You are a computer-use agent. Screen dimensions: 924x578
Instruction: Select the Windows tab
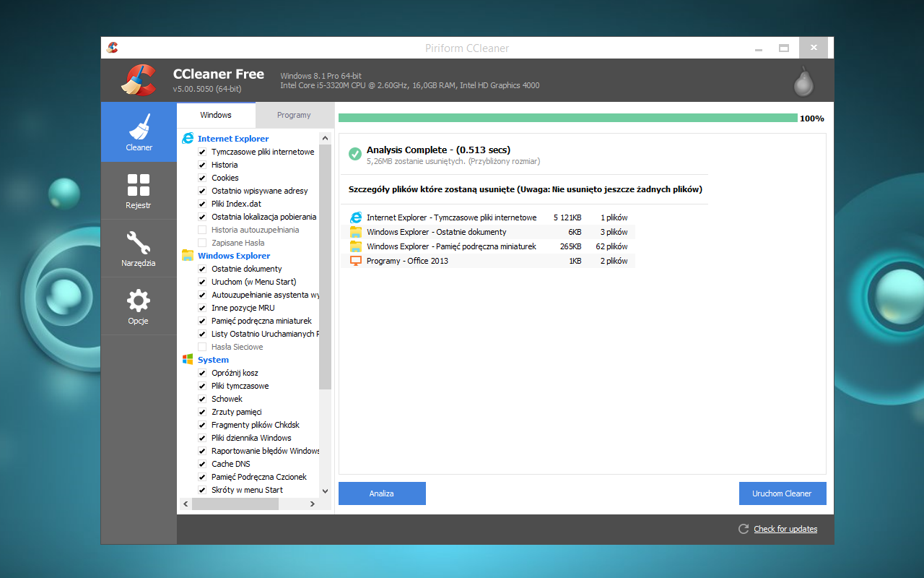click(x=216, y=114)
